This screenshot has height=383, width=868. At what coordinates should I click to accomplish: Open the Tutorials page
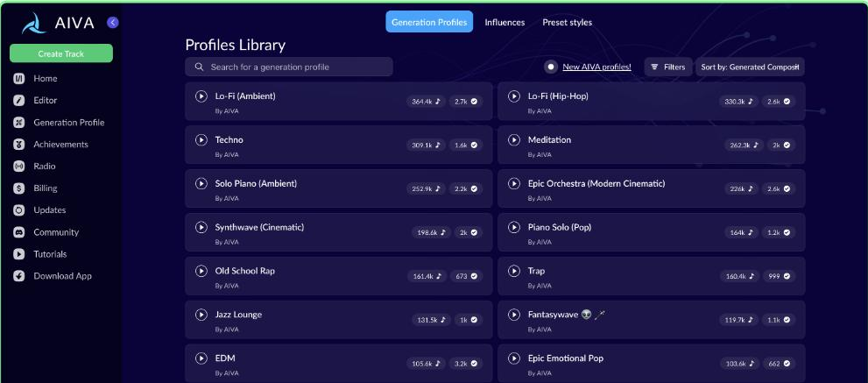tap(40, 254)
